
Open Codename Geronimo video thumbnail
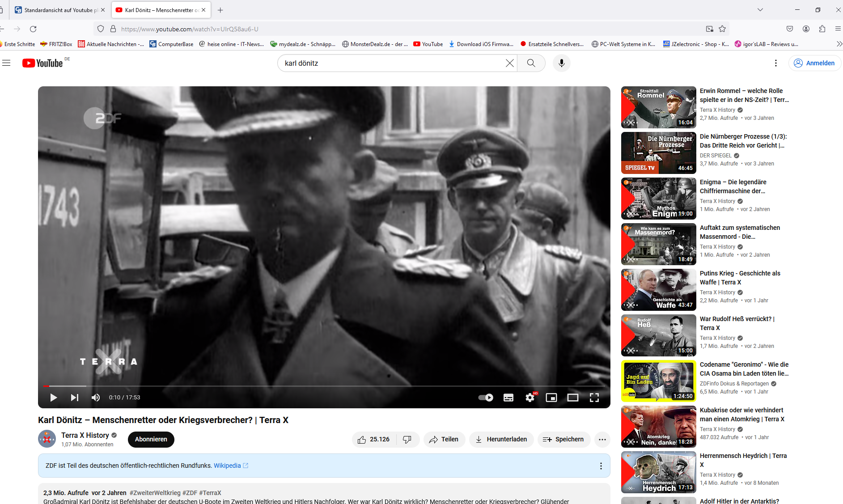point(659,381)
